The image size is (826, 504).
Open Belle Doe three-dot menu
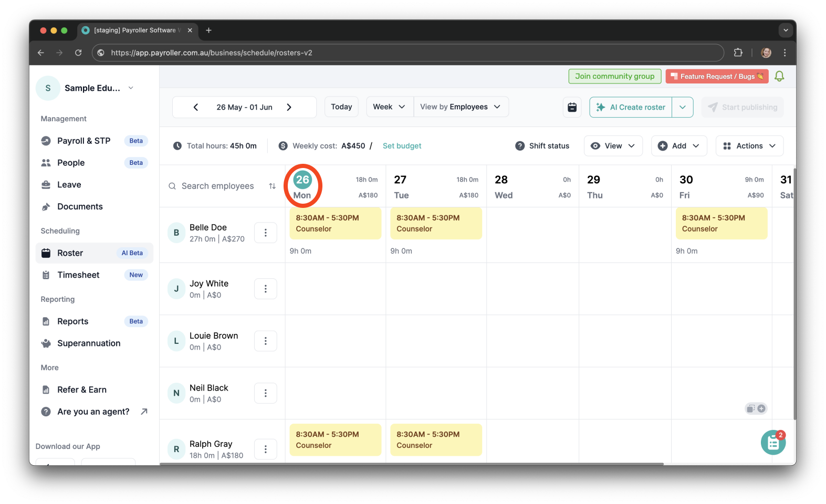pos(266,233)
